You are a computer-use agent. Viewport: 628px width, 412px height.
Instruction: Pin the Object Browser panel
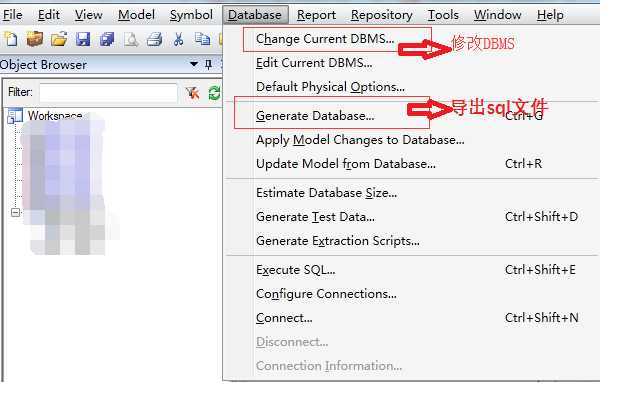pos(208,64)
